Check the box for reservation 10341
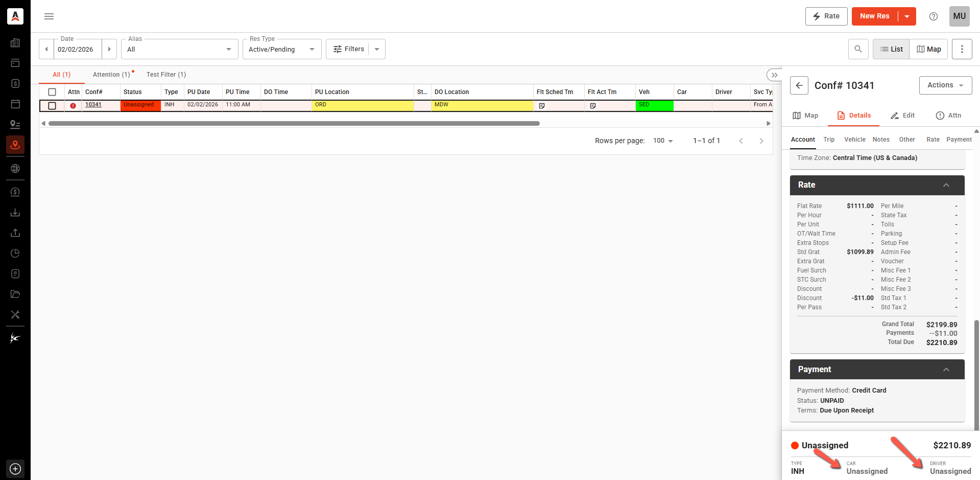This screenshot has height=480, width=980. [x=52, y=106]
